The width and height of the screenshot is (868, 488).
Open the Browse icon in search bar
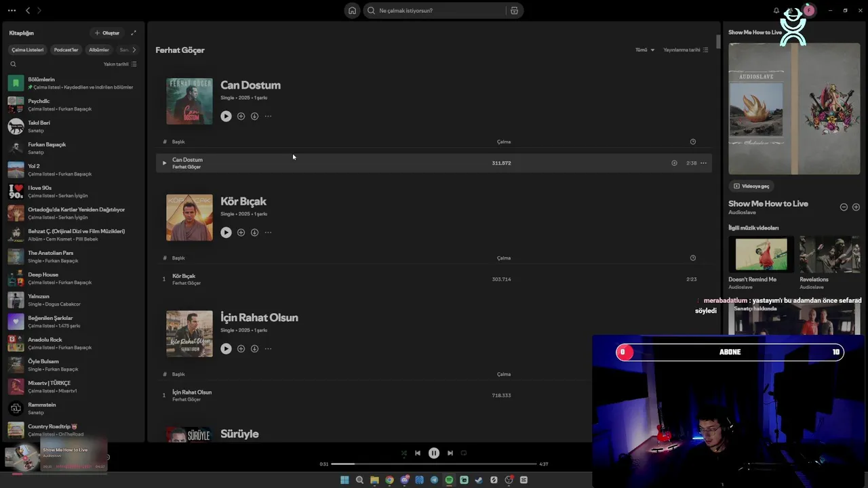point(514,10)
